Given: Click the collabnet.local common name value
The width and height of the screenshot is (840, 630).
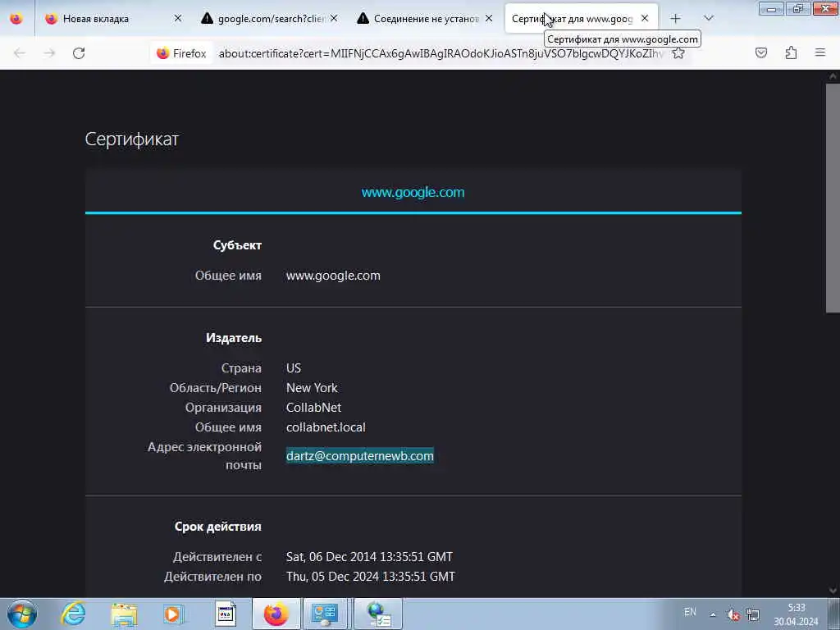Looking at the screenshot, I should [x=326, y=427].
